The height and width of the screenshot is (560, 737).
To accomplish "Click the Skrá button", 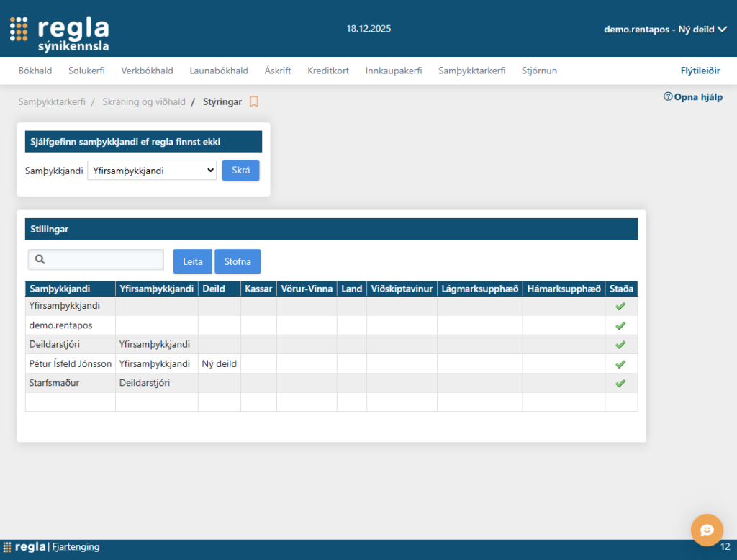I will click(240, 171).
